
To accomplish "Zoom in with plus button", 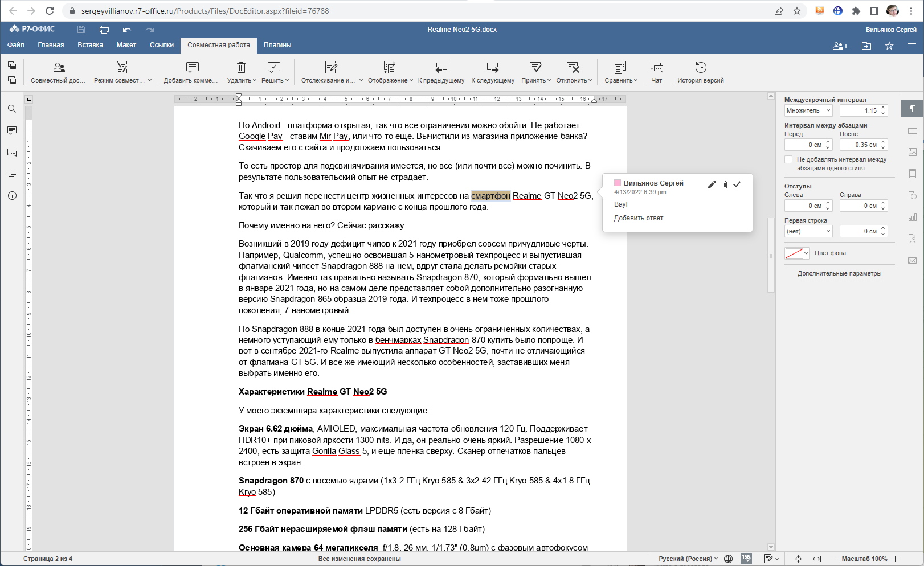I will coord(896,559).
